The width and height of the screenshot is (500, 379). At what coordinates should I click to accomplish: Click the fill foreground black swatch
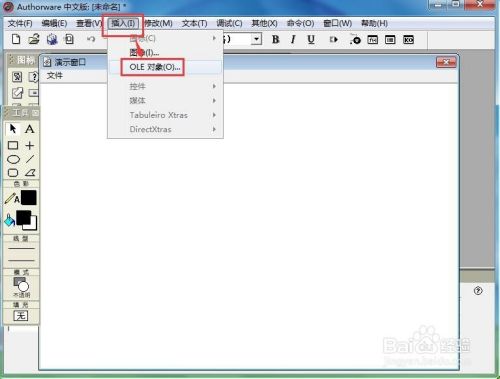tap(23, 217)
